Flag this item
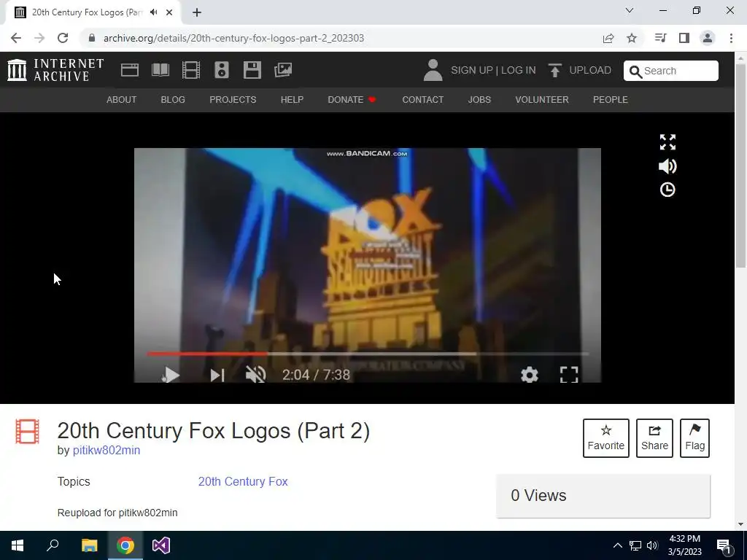This screenshot has height=560, width=747. point(694,438)
